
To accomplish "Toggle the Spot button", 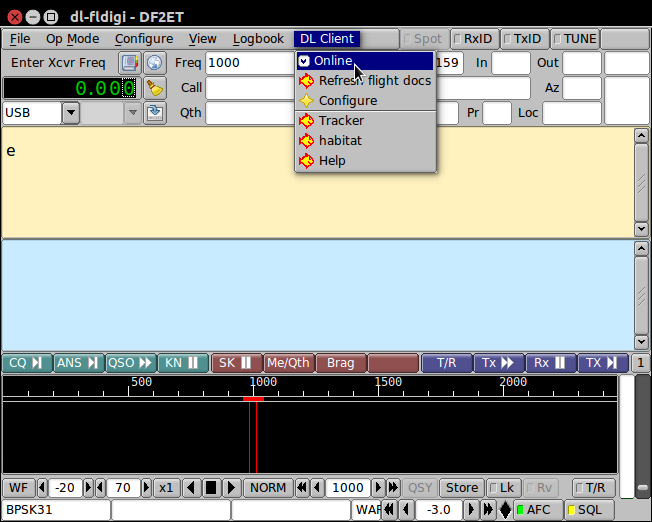I will coord(425,39).
